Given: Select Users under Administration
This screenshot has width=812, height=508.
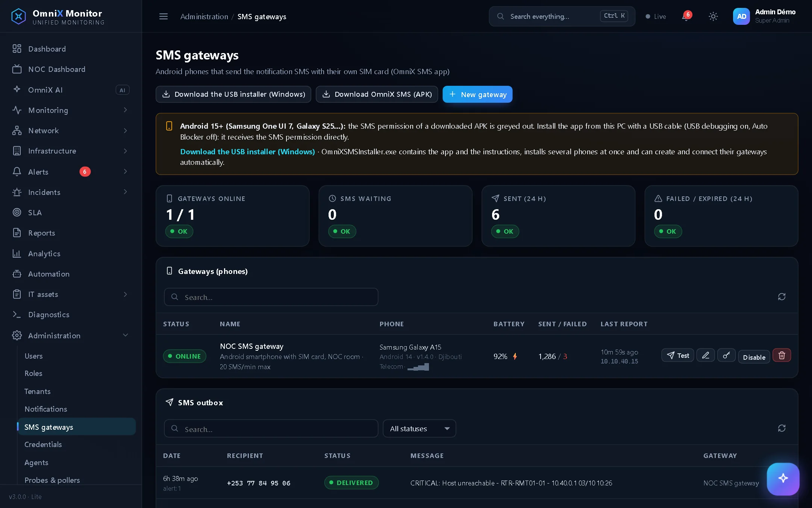Looking at the screenshot, I should (x=77, y=356).
